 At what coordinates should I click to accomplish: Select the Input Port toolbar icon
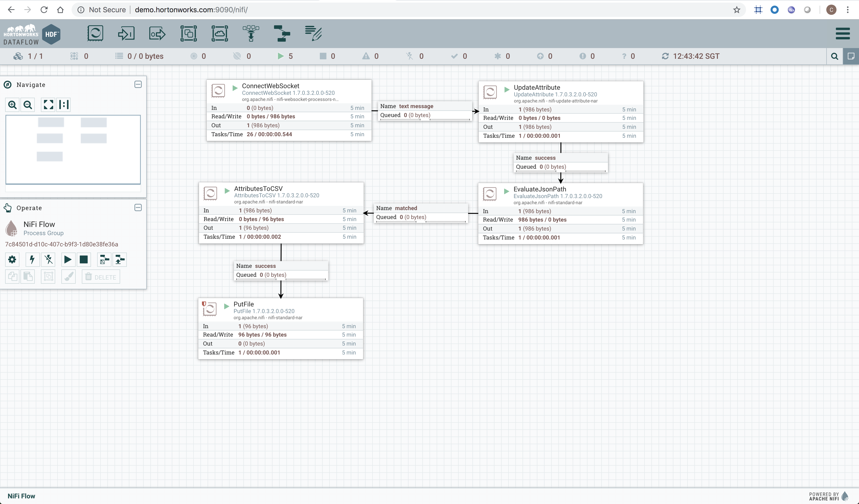[126, 33]
